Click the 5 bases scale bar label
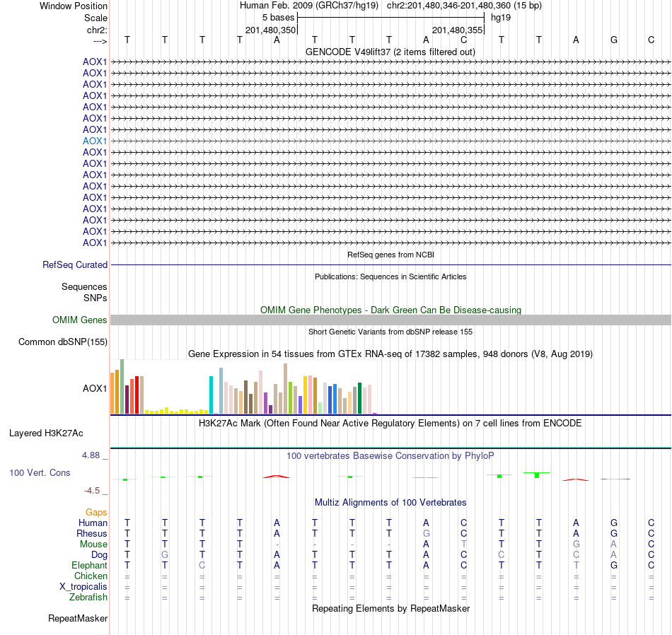Image resolution: width=672 pixels, height=635 pixels. 278,18
